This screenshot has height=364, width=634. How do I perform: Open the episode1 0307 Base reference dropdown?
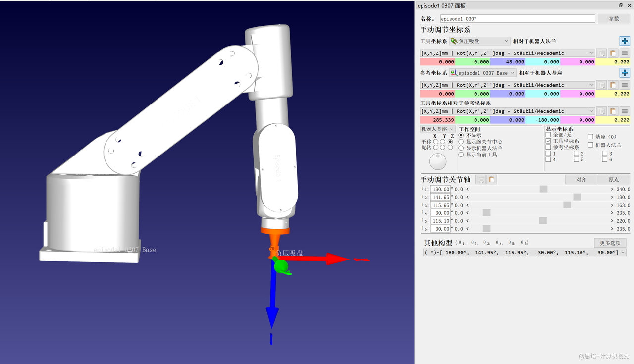tap(482, 73)
